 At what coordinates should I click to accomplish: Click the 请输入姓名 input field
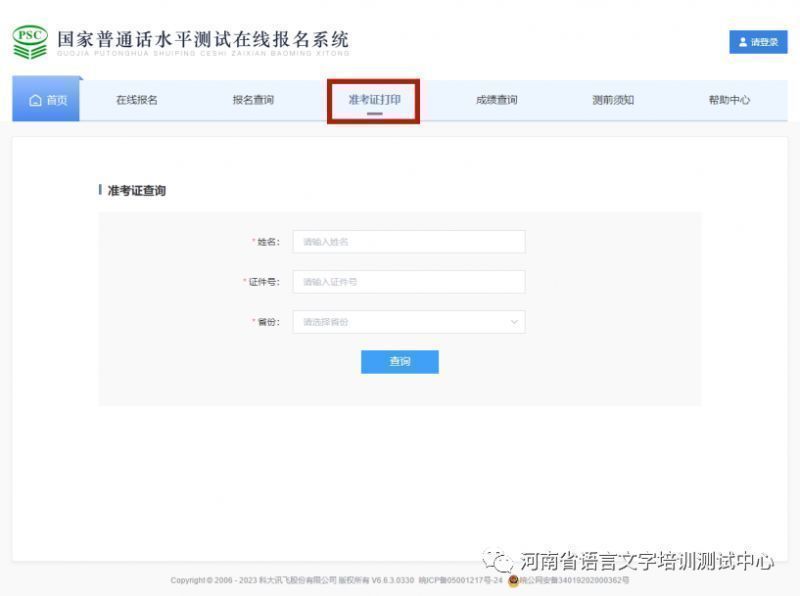[x=408, y=241]
